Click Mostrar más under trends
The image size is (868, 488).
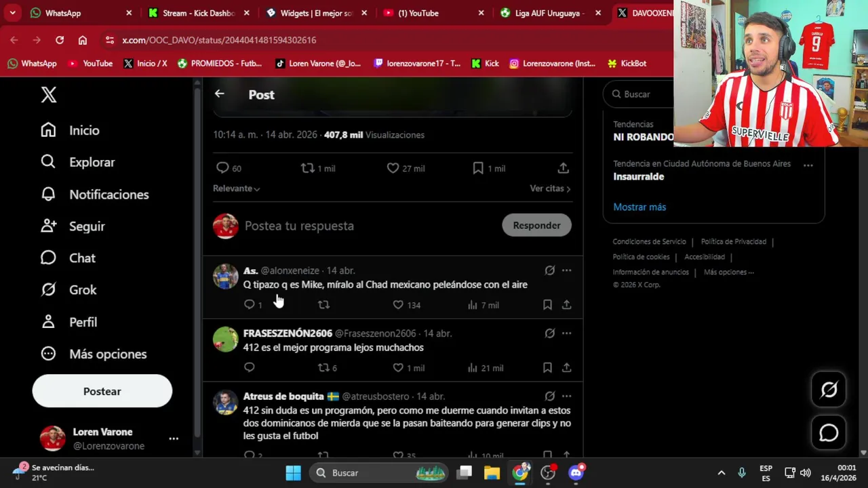click(639, 207)
